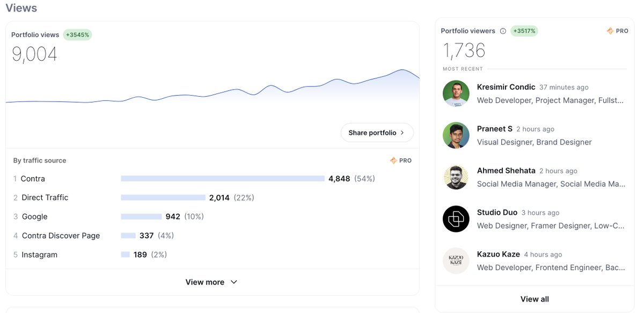This screenshot has width=644, height=313.
Task: Click the PRO badge in Portfolio viewers card
Action: pos(617,31)
